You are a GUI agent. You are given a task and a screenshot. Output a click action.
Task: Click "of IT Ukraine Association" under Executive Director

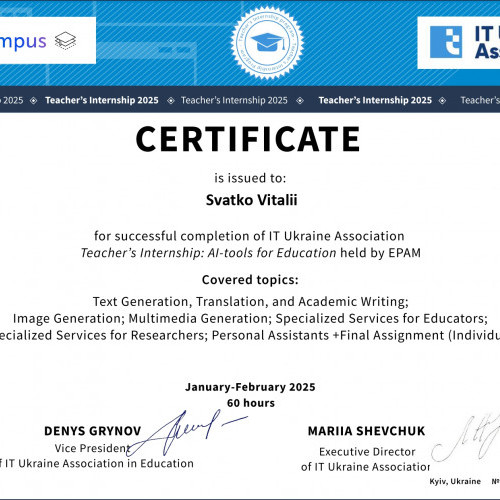point(365,467)
